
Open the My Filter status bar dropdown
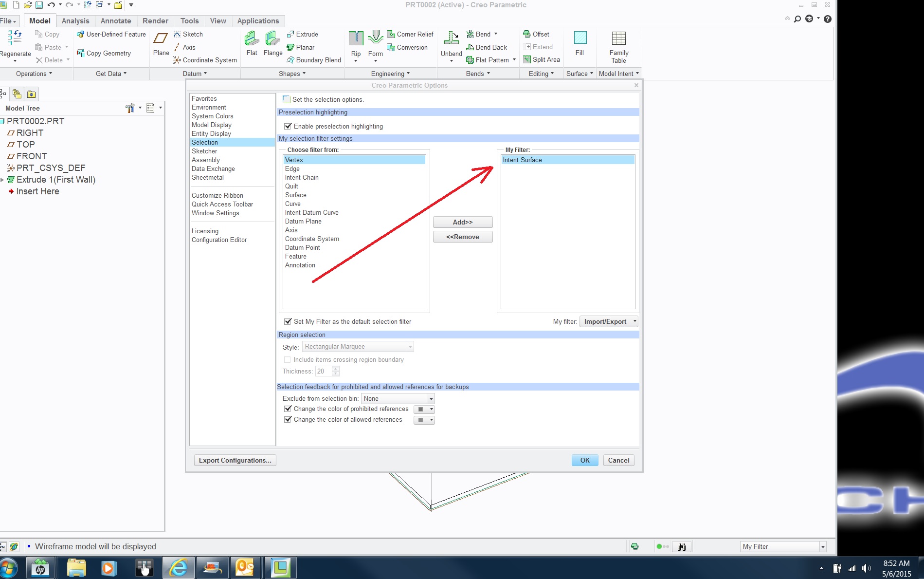tap(783, 546)
